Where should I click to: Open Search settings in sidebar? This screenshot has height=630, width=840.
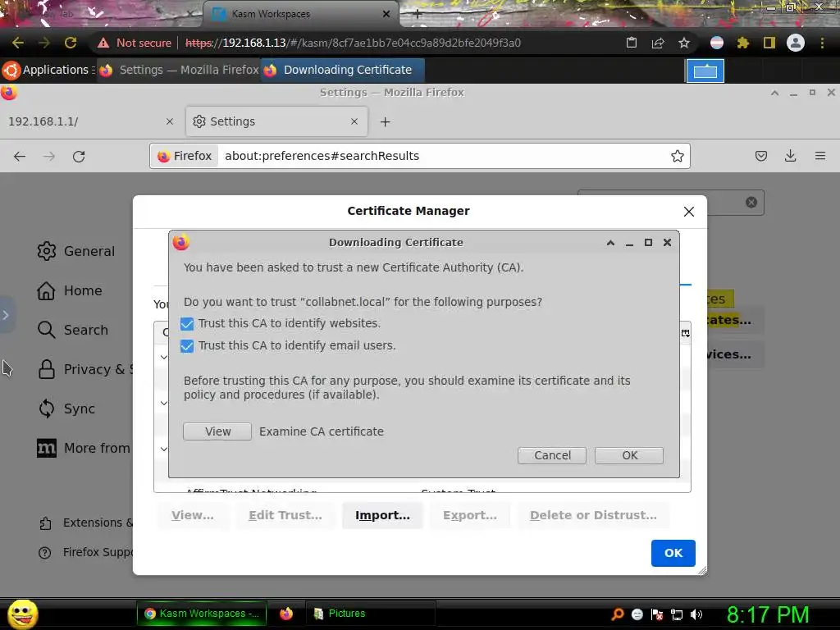point(73,330)
